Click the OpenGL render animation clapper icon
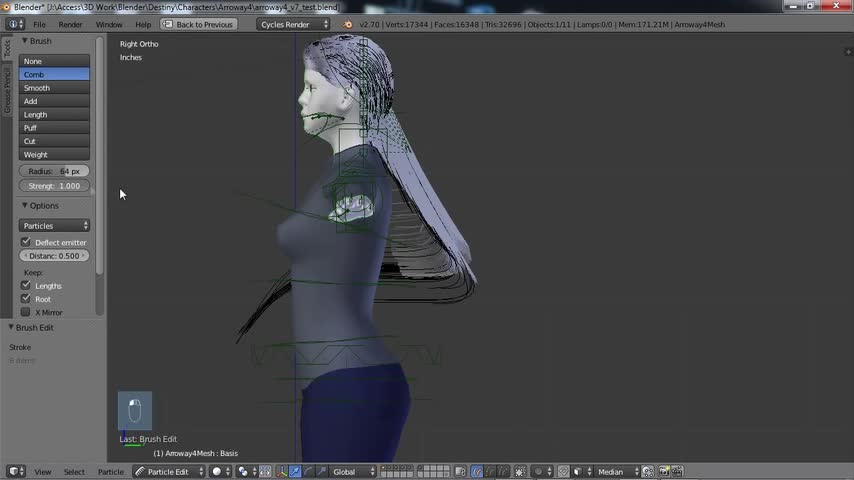 coord(677,471)
